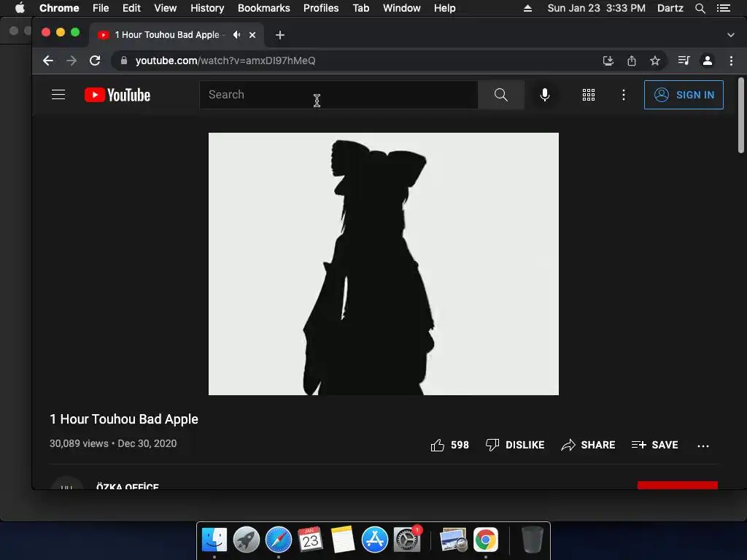
Task: Open the Tab menu
Action: point(360,8)
